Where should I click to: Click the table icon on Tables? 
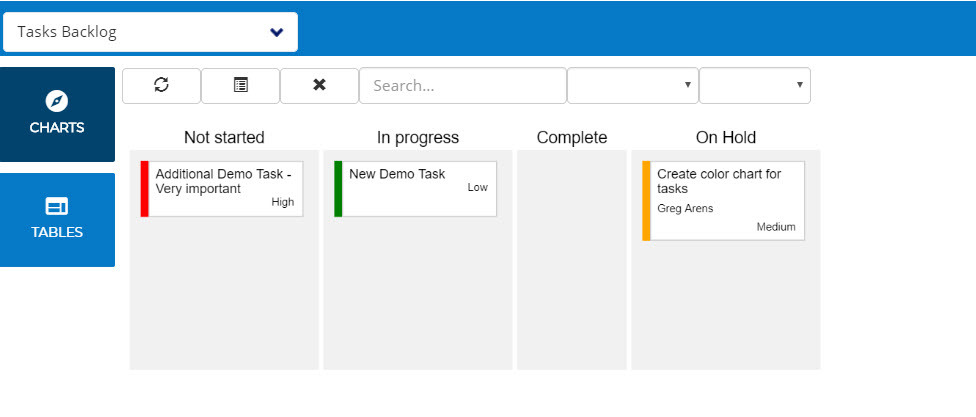(x=57, y=206)
